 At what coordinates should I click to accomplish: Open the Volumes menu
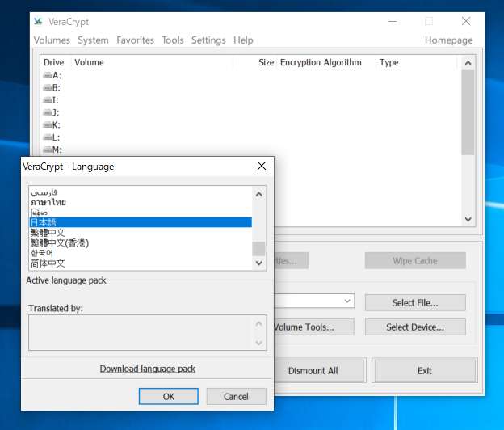click(52, 40)
